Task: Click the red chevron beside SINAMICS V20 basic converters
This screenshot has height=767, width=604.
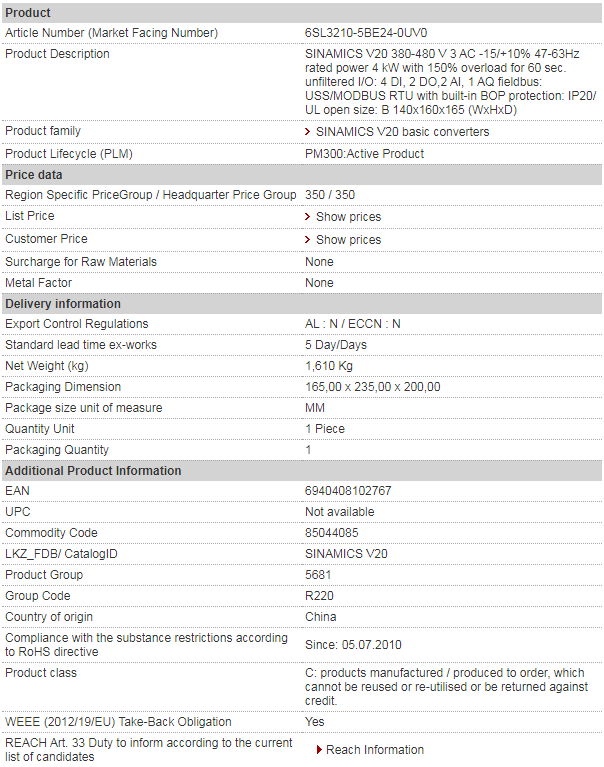Action: pyautogui.click(x=307, y=132)
